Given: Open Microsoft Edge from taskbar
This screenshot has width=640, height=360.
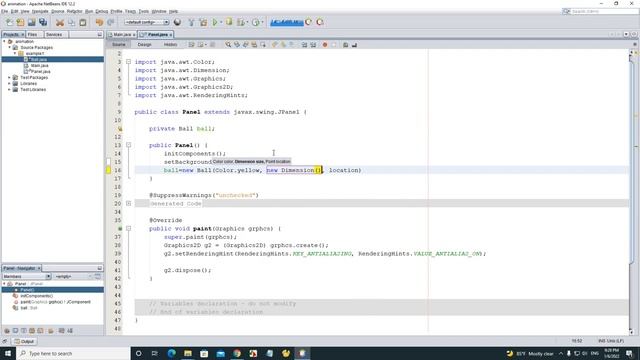Looking at the screenshot, I should point(171,353).
